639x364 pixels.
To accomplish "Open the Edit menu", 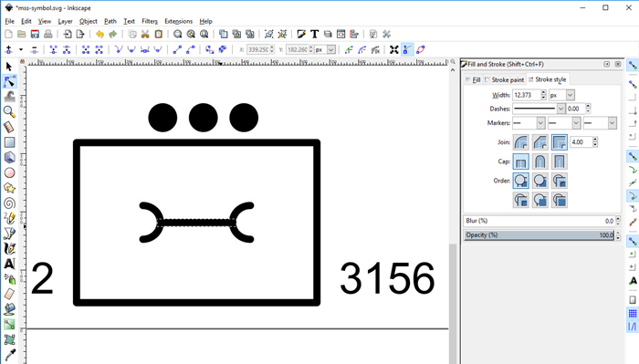I will pyautogui.click(x=26, y=21).
